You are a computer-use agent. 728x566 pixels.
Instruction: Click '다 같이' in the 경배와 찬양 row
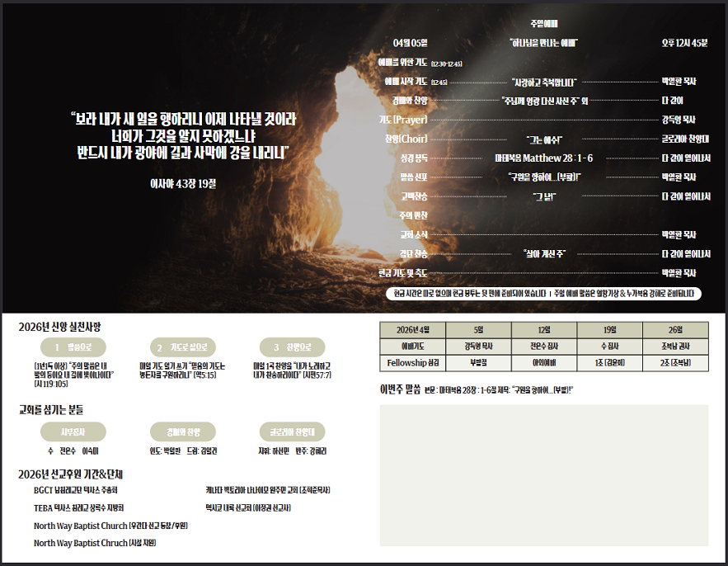click(x=672, y=101)
